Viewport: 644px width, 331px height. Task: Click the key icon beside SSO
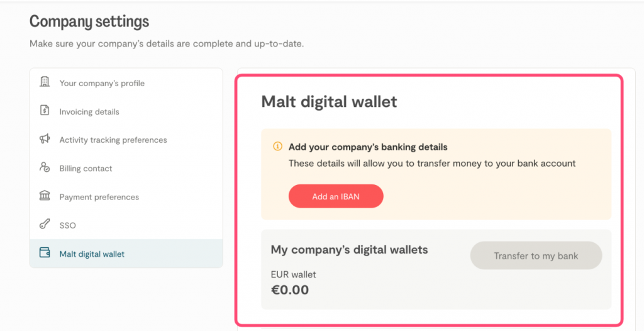(45, 225)
